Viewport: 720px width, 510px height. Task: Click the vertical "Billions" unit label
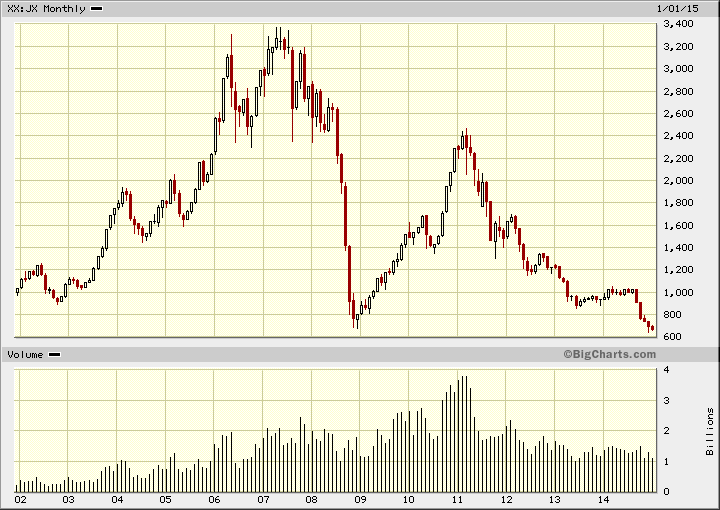pos(710,431)
